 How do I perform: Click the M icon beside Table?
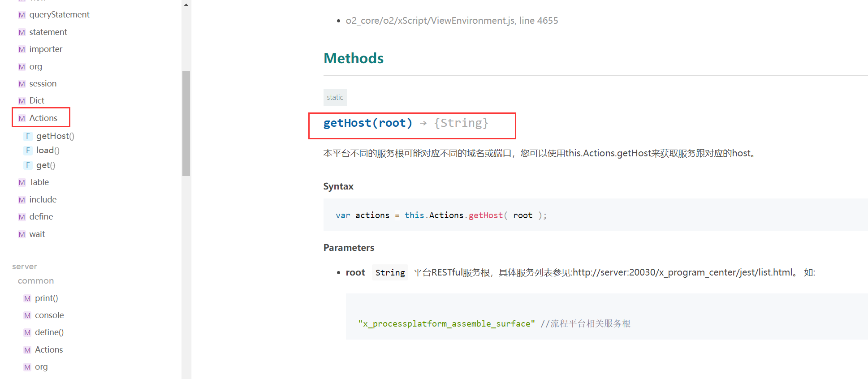pyautogui.click(x=22, y=183)
